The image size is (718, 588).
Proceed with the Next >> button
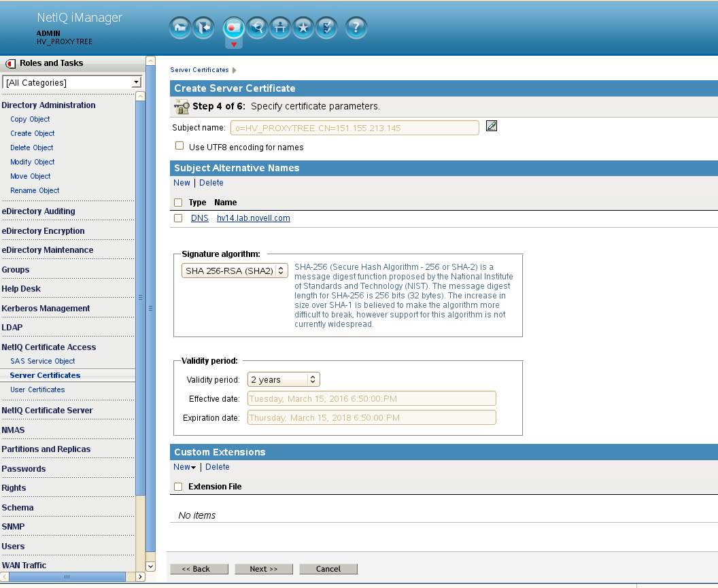(264, 569)
